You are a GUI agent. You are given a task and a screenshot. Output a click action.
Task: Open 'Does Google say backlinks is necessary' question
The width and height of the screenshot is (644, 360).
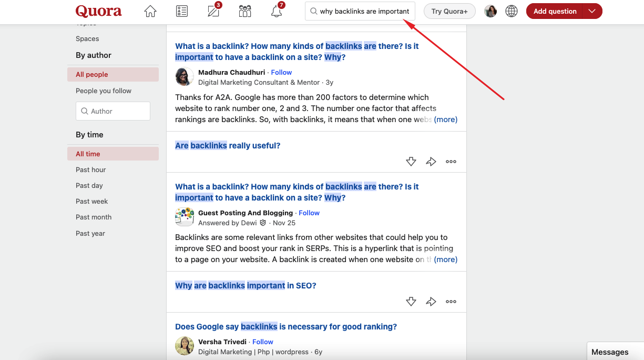[x=286, y=326]
